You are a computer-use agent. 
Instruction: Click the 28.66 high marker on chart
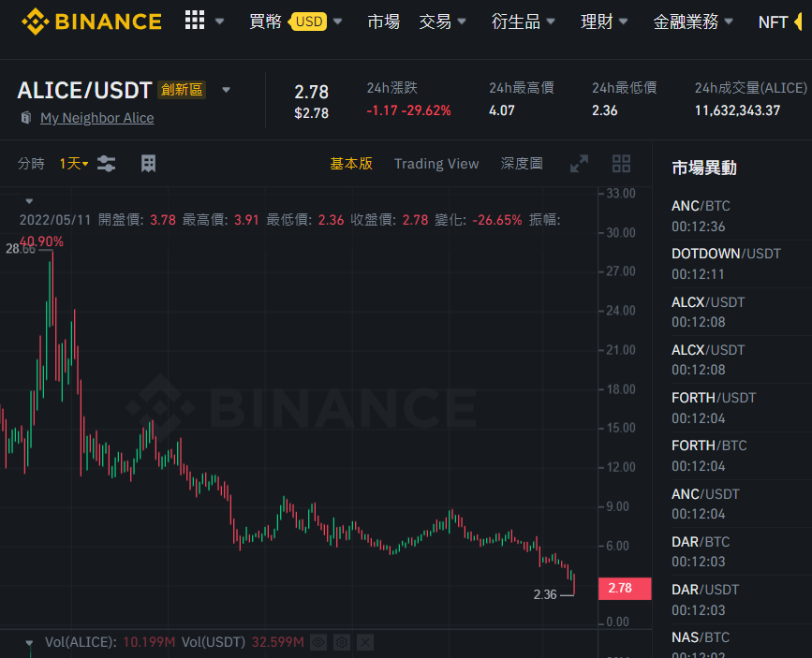tap(21, 249)
